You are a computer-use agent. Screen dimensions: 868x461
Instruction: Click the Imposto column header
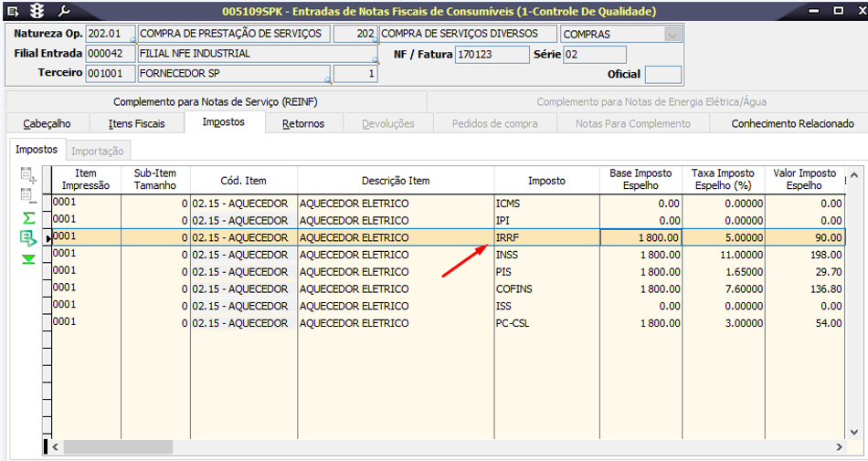(x=546, y=181)
